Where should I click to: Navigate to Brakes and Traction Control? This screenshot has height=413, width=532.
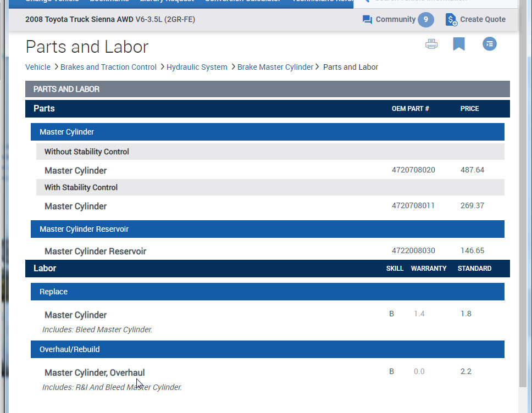(108, 67)
